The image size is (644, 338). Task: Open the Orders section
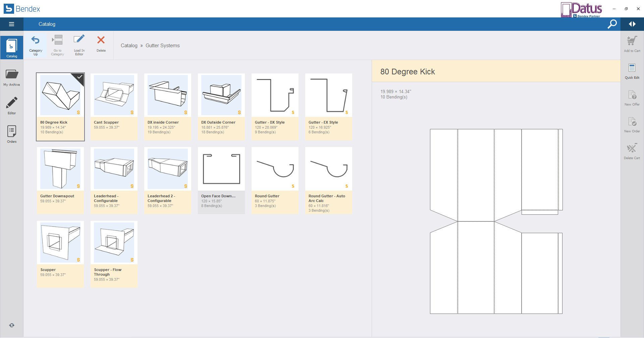click(x=12, y=132)
